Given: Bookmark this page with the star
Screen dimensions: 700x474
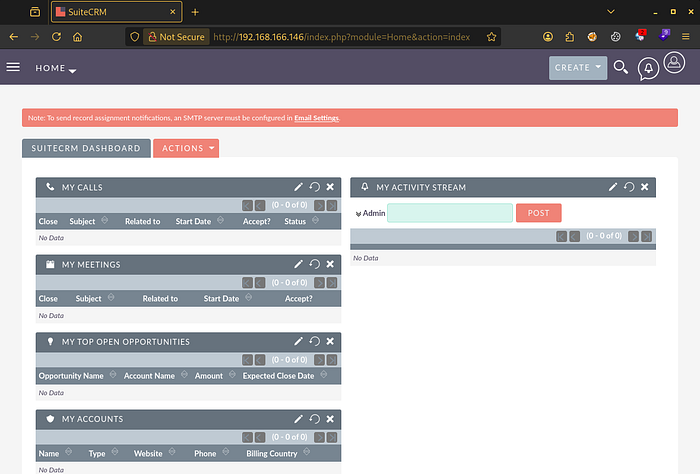Looking at the screenshot, I should [492, 37].
